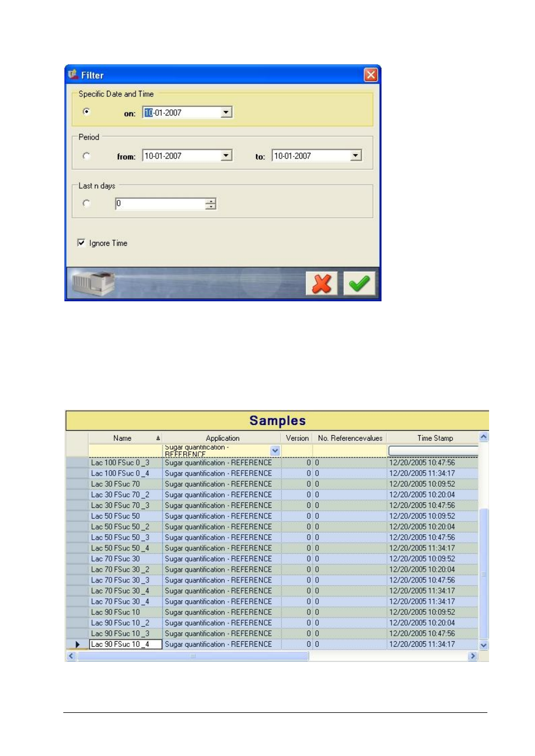
Task: Click the Time Stamp column header
Action: point(432,438)
